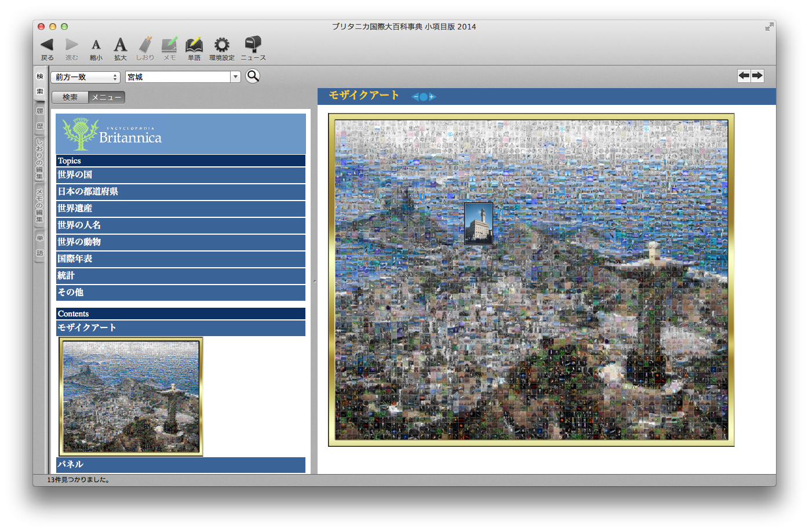
Task: Open the 前方一致 match type dropdown
Action: pyautogui.click(x=85, y=77)
